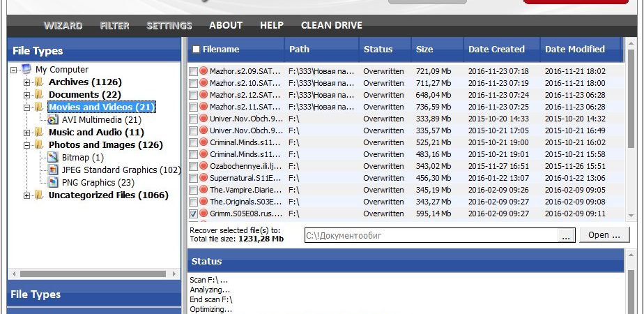Tick the Supernatural.S11E file checkbox
The height and width of the screenshot is (314, 644).
click(193, 178)
